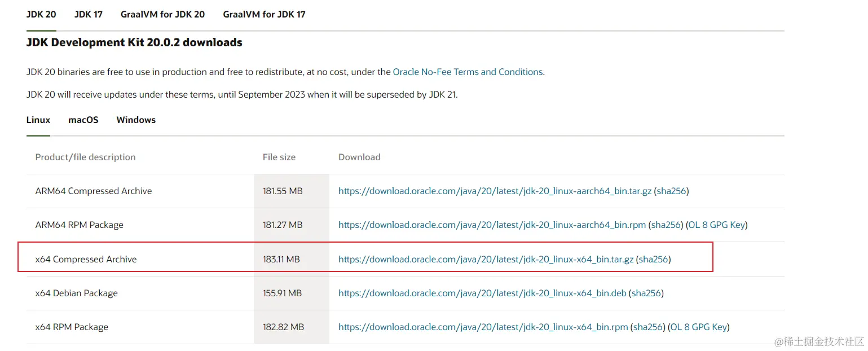Viewport: 868px width, 351px height.
Task: Switch to the JDK 17 tab
Action: [x=89, y=14]
